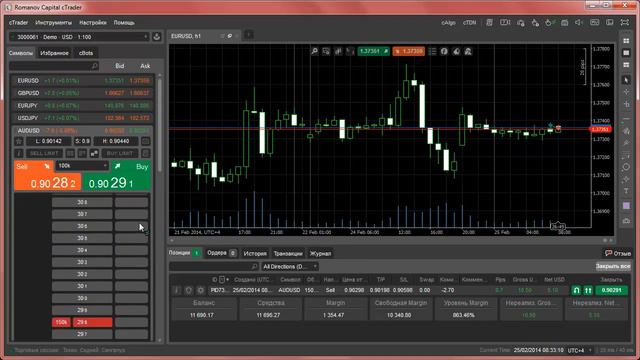Image resolution: width=640 pixels, height=360 pixels.
Task: Select the text T drawing tool
Action: point(626,191)
